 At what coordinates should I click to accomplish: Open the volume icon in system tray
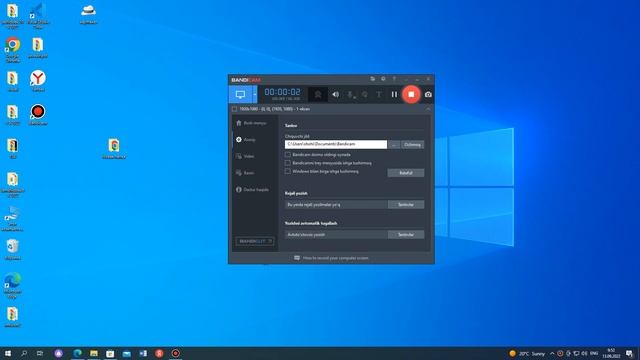(x=584, y=353)
